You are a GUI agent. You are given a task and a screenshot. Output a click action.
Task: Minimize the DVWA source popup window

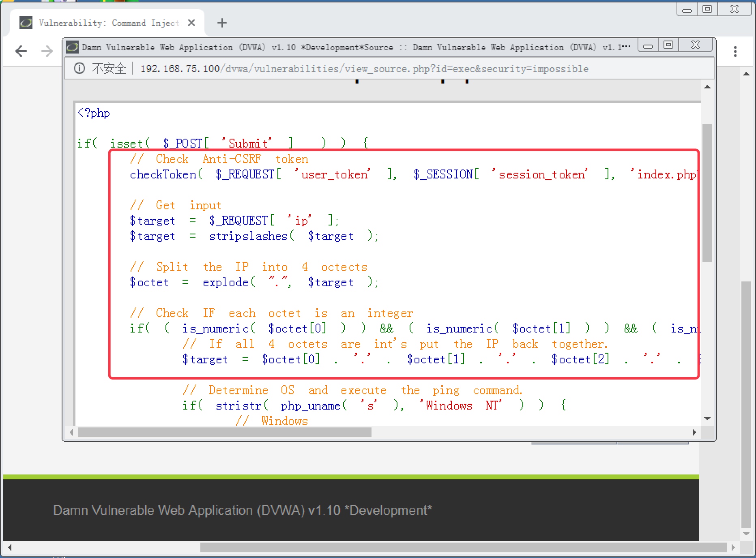pos(648,45)
